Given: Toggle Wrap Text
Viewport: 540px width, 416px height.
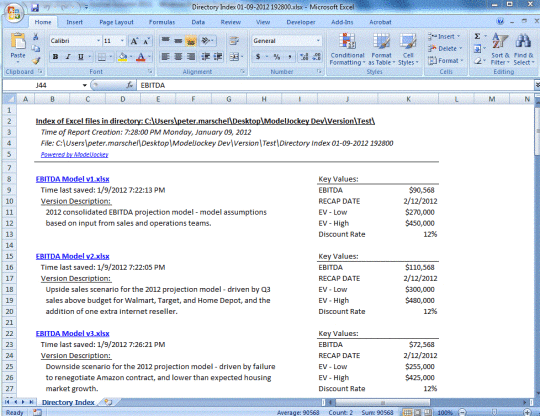Looking at the screenshot, I should coord(234,41).
